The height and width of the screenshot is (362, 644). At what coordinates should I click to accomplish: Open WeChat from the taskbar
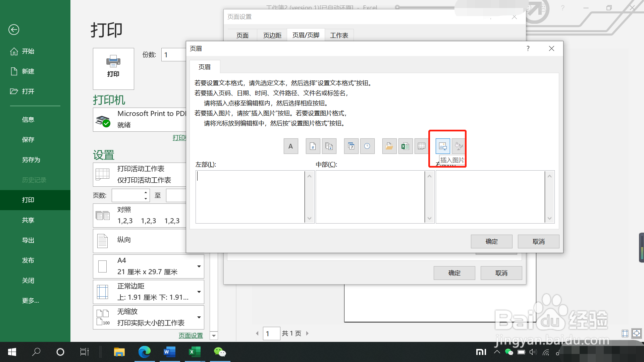[x=220, y=352]
